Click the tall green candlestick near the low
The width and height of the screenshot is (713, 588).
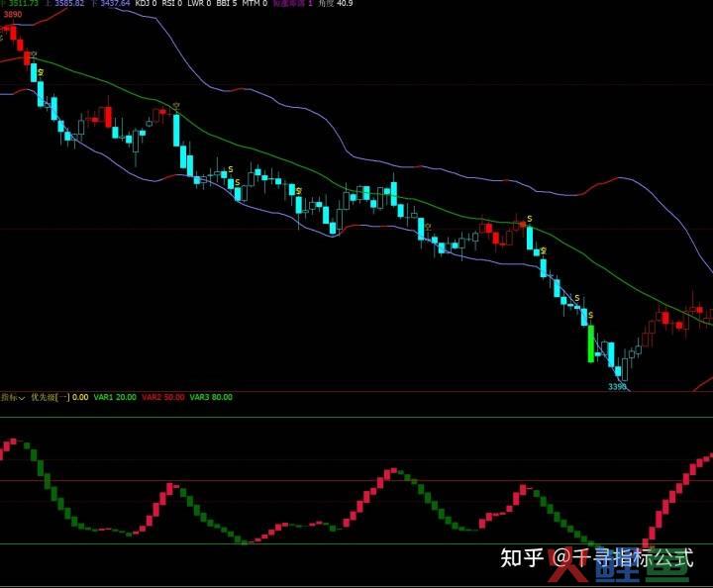590,343
